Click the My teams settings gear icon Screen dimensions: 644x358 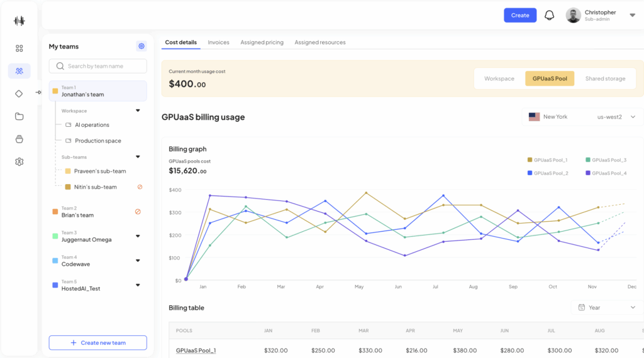(142, 46)
